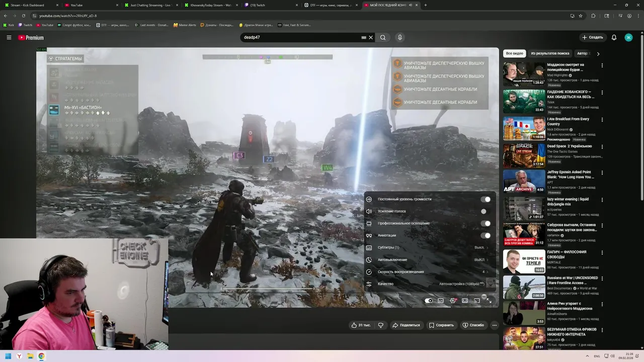Open 'Маддисон смотрит' video thumbnail
The height and width of the screenshot is (362, 644).
pos(524,74)
